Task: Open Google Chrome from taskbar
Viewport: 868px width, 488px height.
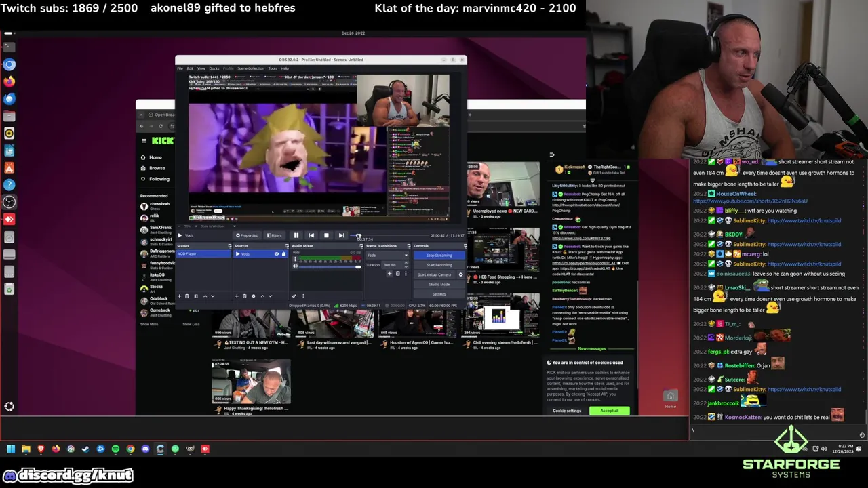Action: click(130, 449)
